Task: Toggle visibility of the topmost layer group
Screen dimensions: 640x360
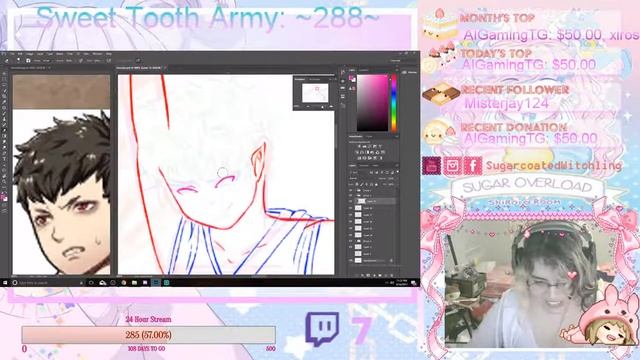Action: [x=350, y=190]
